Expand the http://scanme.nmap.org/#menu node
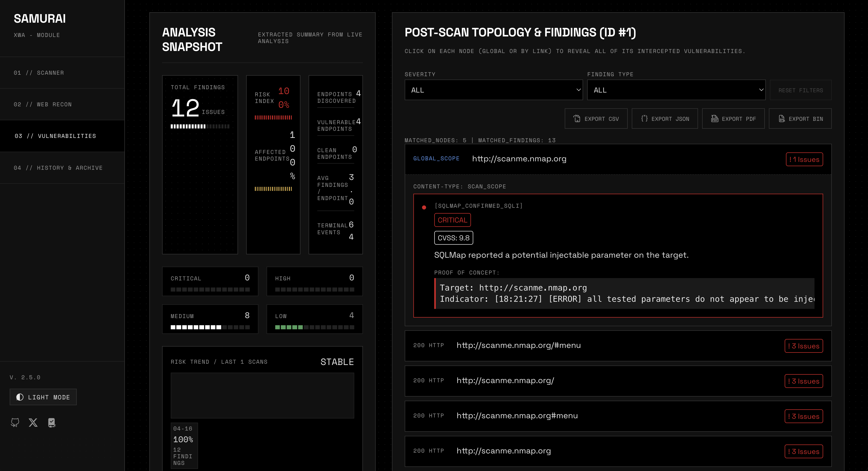This screenshot has width=868, height=471. (x=618, y=346)
